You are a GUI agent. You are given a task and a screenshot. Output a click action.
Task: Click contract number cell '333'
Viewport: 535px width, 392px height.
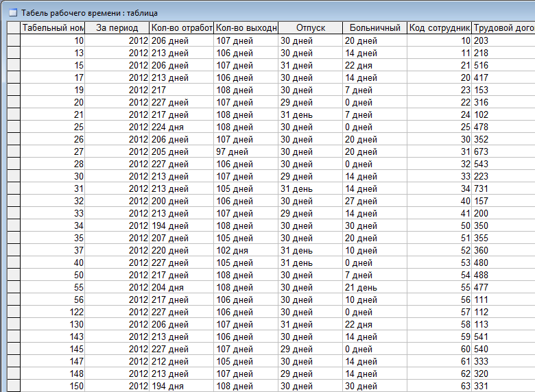pyautogui.click(x=503, y=361)
